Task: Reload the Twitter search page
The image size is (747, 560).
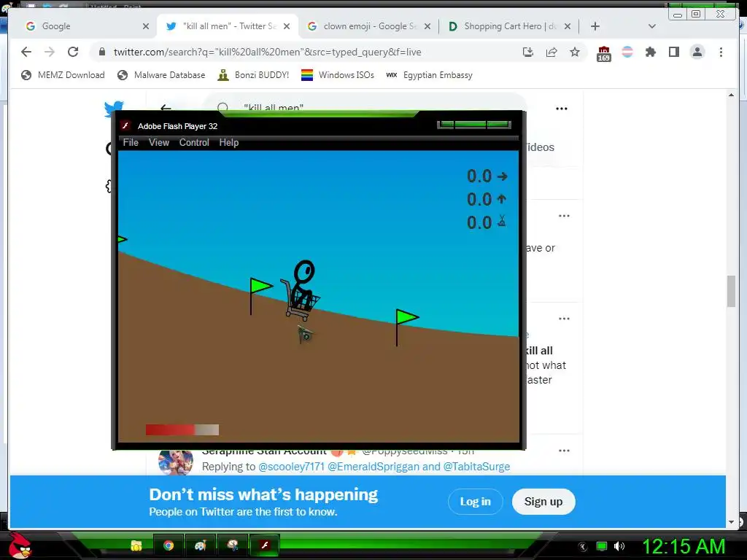Action: click(73, 52)
